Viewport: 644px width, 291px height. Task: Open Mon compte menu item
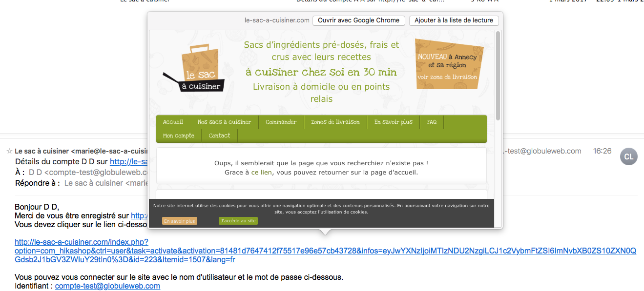[179, 136]
